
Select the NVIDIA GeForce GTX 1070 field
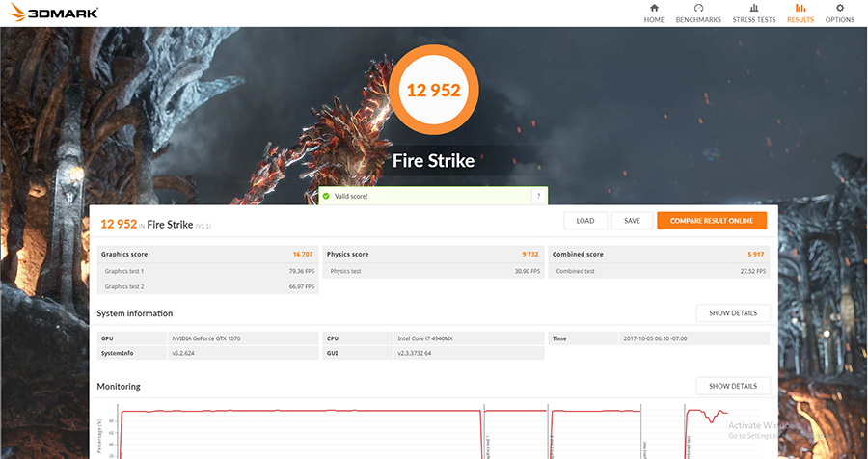click(243, 338)
